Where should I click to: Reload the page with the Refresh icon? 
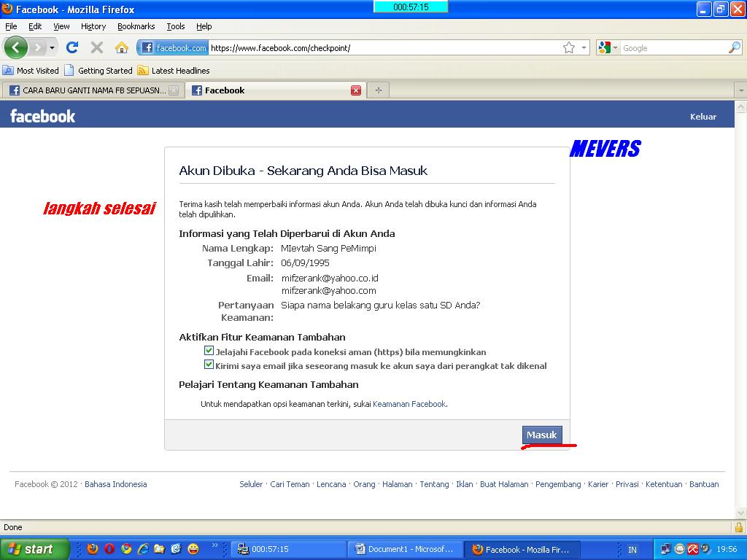pos(72,47)
